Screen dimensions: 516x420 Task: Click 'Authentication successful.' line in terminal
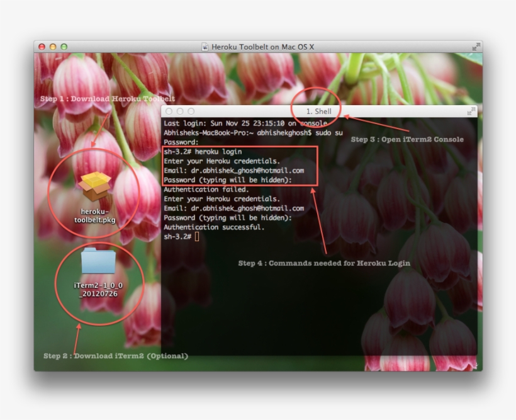point(214,227)
